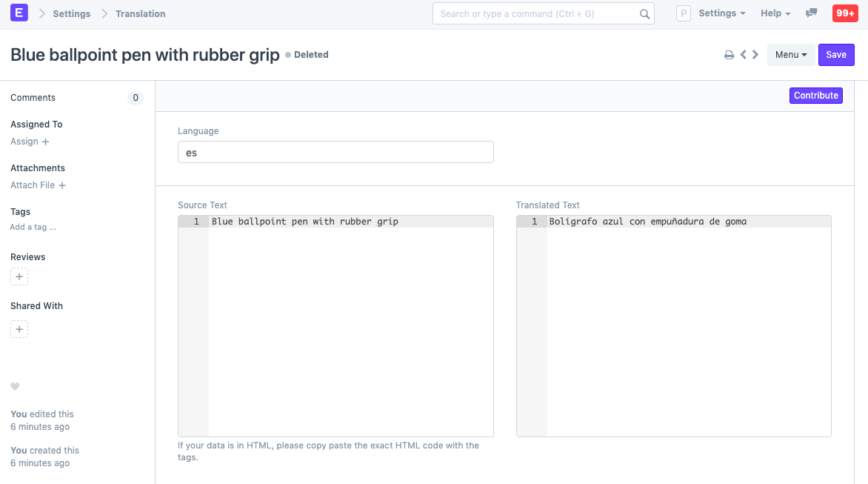This screenshot has width=868, height=484.
Task: Open the chat messages icon
Action: 812,13
